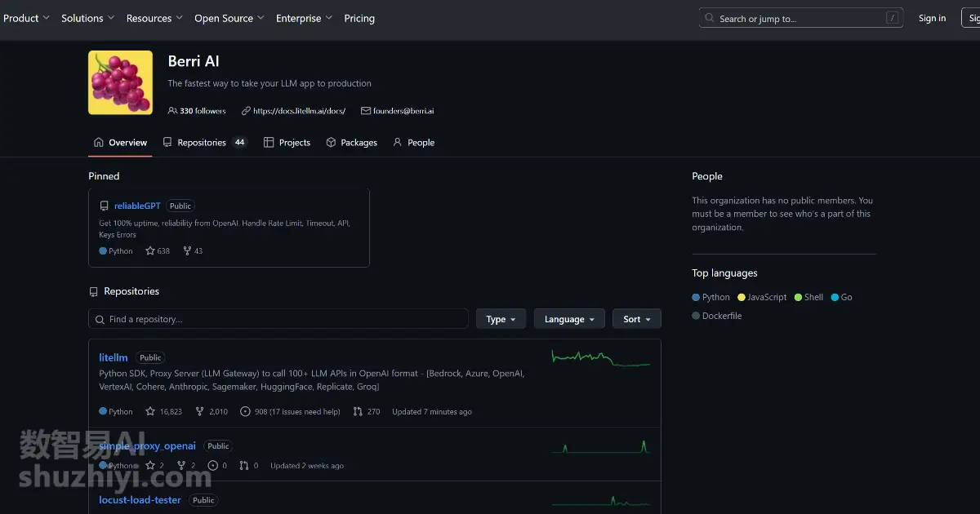Image resolution: width=980 pixels, height=514 pixels.
Task: Select the Overview tab
Action: tap(120, 142)
